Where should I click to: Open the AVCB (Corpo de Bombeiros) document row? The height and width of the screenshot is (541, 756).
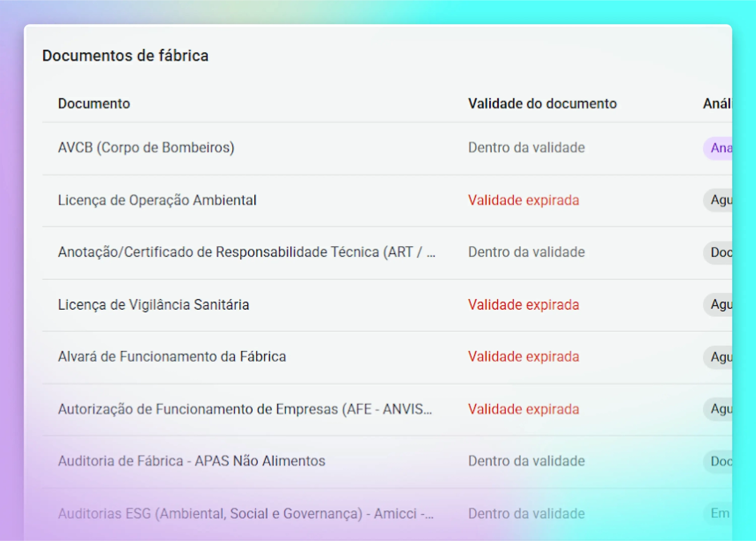point(146,148)
